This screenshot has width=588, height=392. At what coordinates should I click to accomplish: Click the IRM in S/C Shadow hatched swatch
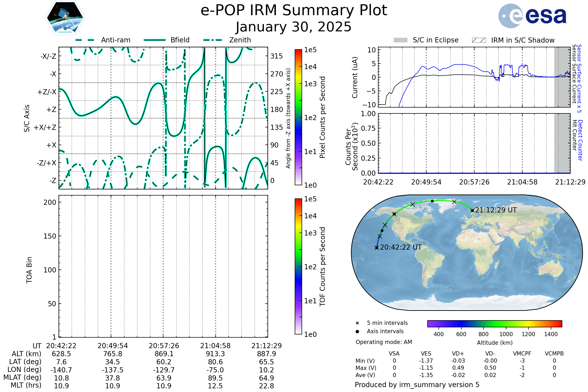(x=479, y=40)
